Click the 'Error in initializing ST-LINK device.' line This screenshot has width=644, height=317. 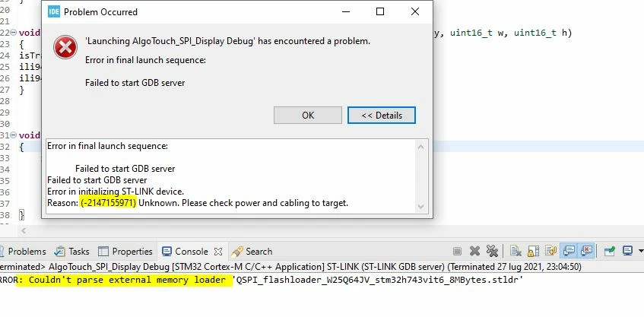click(x=116, y=192)
